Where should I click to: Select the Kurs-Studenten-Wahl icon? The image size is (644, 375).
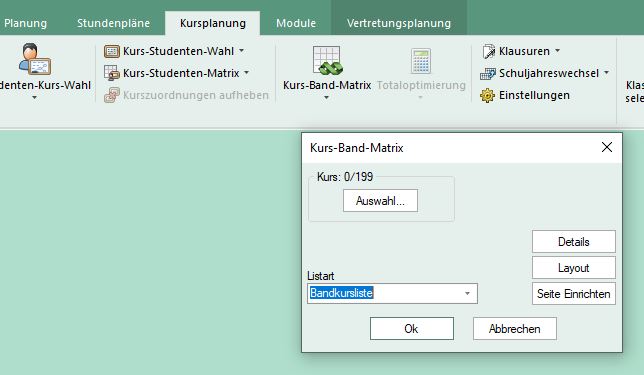(x=112, y=51)
